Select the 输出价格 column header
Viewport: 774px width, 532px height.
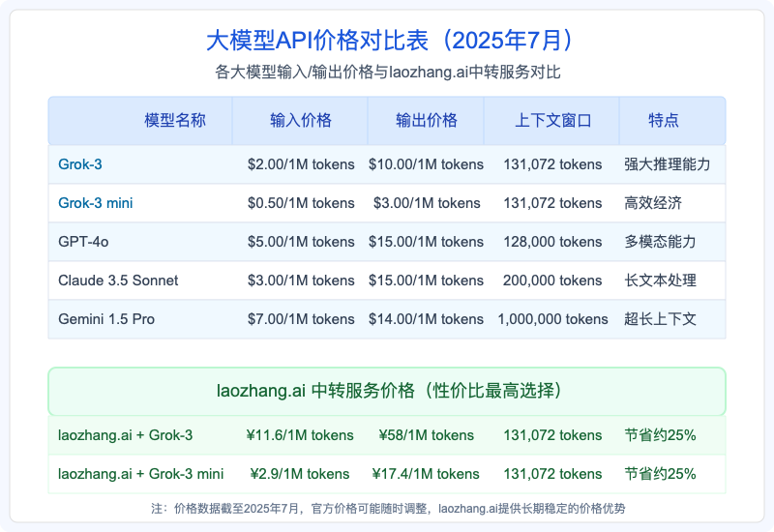coord(427,120)
